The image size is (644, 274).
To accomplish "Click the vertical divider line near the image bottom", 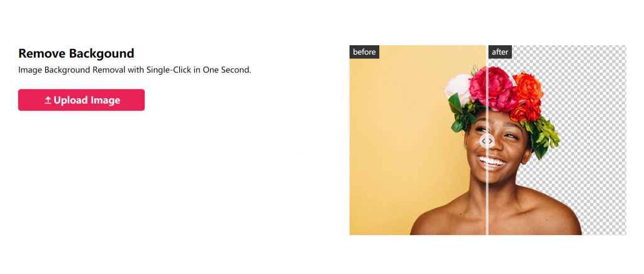I will coord(487,221).
